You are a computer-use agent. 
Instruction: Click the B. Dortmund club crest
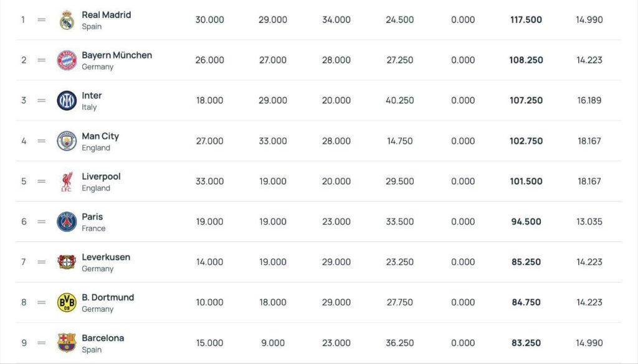coord(67,302)
